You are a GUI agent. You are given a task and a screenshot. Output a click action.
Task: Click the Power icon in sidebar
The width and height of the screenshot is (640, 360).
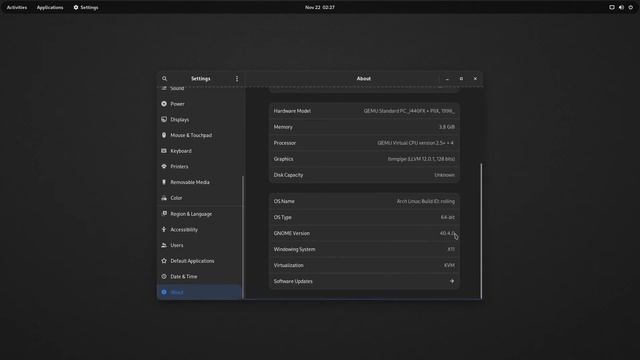coord(164,104)
